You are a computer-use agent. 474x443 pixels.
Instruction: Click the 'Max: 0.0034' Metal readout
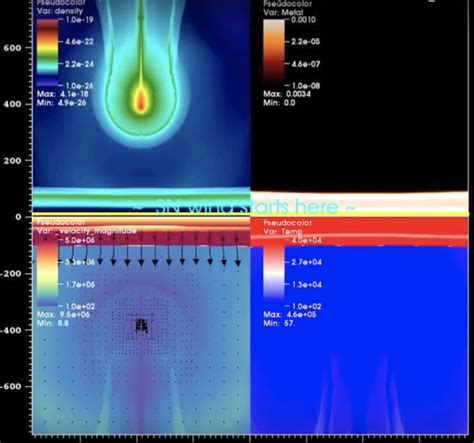click(x=287, y=94)
